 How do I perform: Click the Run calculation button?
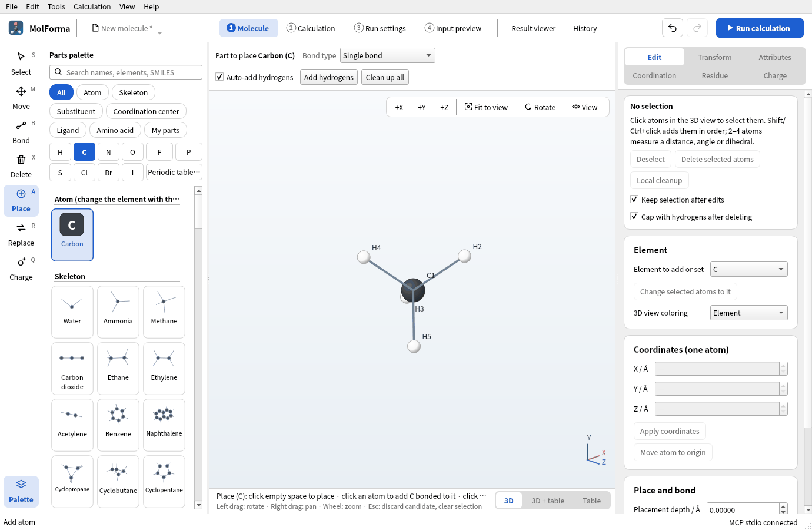[x=760, y=28]
